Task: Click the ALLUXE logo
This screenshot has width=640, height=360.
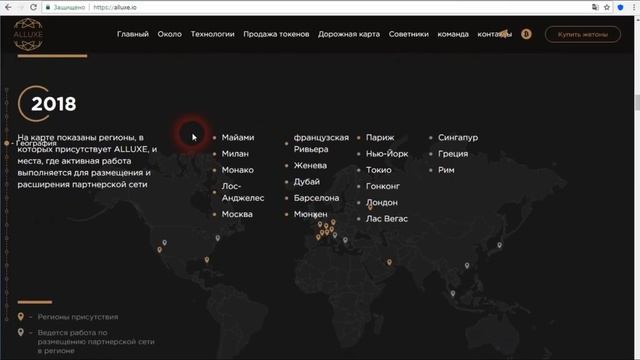Action: pos(28,34)
